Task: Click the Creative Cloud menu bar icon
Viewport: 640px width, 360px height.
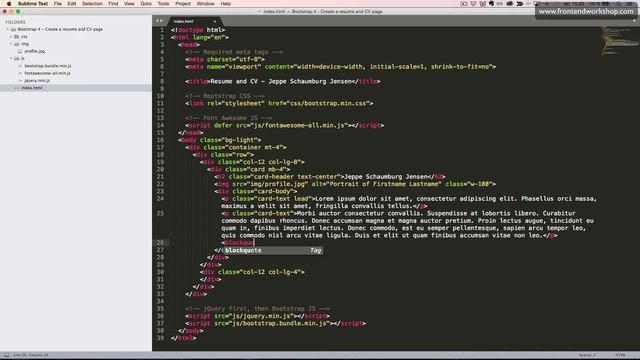Action: pos(510,4)
